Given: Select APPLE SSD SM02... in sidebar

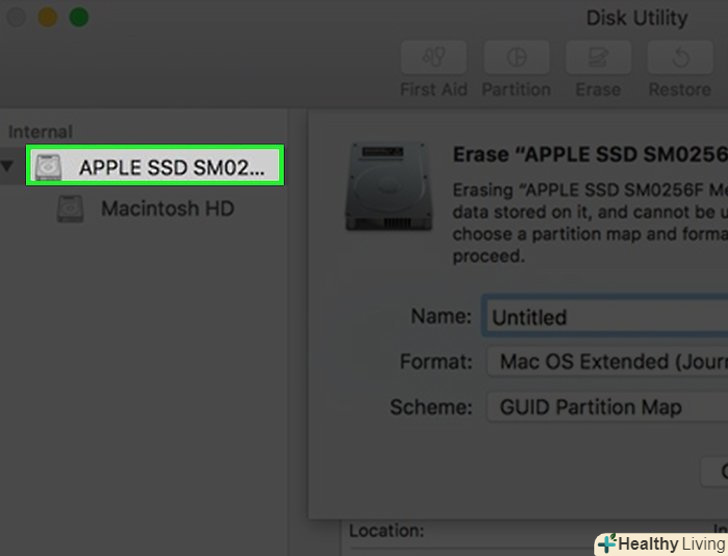Looking at the screenshot, I should [x=155, y=165].
